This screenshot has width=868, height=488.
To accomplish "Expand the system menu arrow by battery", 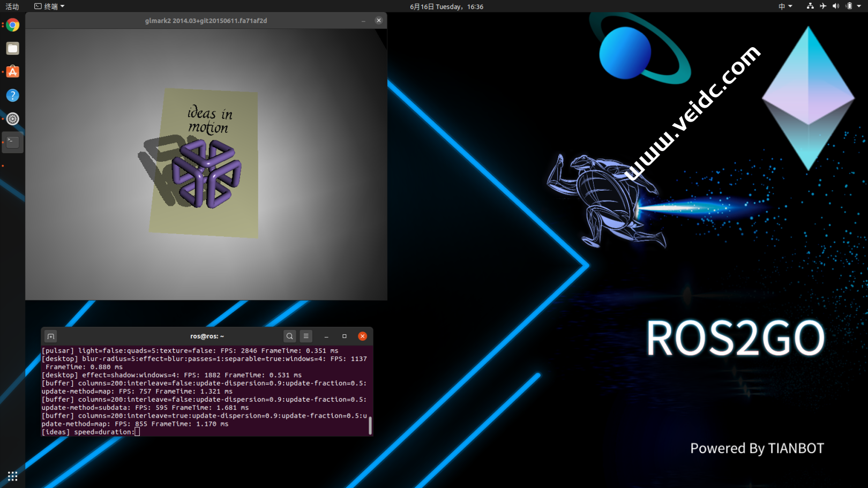I will 859,6.
